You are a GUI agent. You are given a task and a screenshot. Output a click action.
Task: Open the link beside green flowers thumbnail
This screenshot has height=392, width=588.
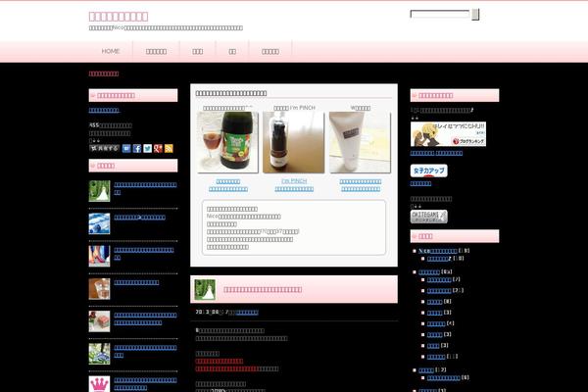[145, 352]
